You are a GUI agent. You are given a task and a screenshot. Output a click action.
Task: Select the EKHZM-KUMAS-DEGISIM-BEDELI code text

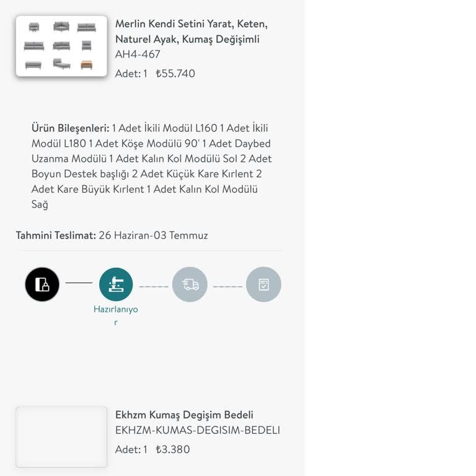[198, 430]
